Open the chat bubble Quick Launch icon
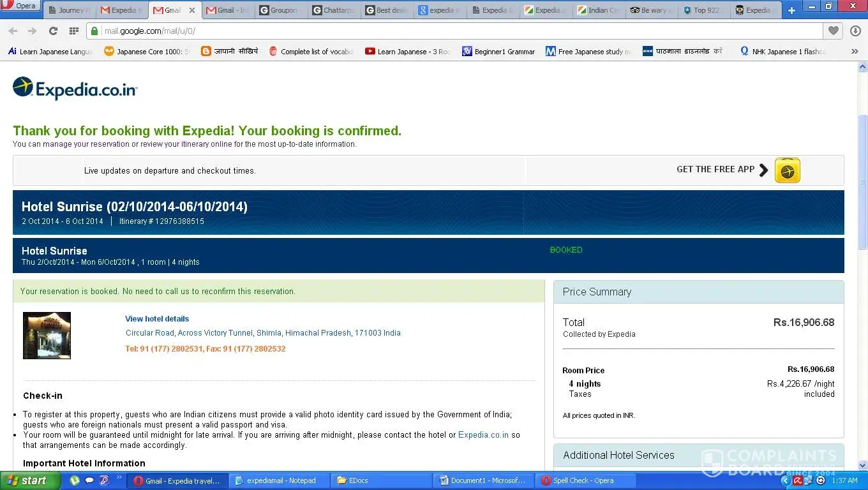Image resolution: width=868 pixels, height=490 pixels. tap(90, 480)
